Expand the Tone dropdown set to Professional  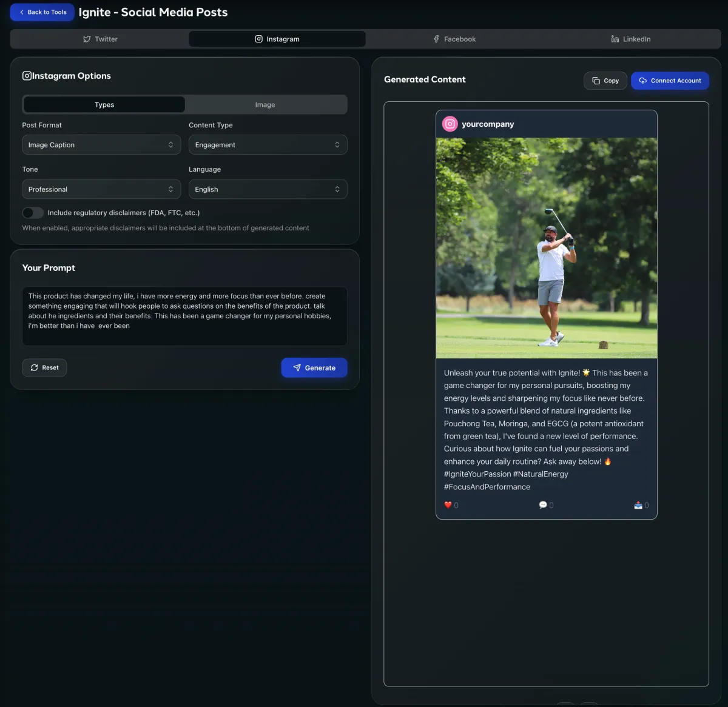click(101, 189)
